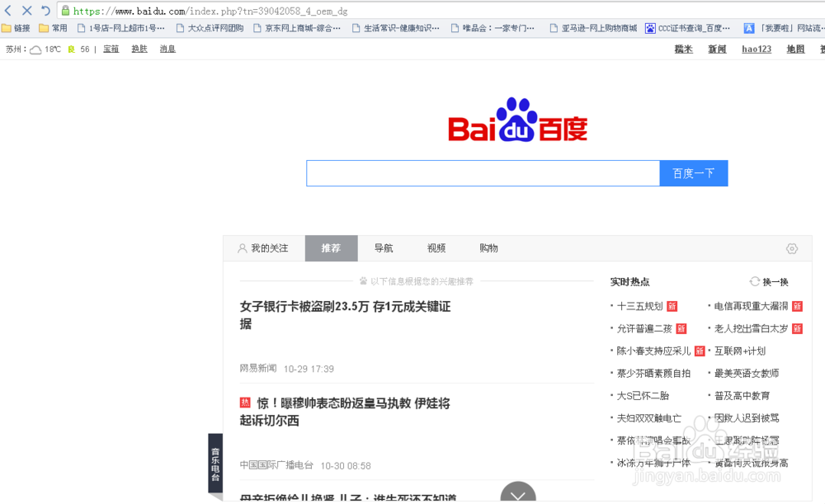This screenshot has height=504, width=825.
Task: Switch to the 导航 tab
Action: tap(384, 248)
